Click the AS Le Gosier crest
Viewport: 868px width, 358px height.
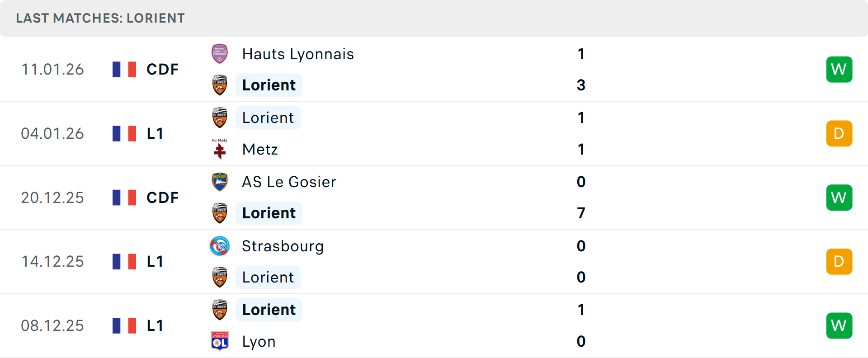point(220,182)
